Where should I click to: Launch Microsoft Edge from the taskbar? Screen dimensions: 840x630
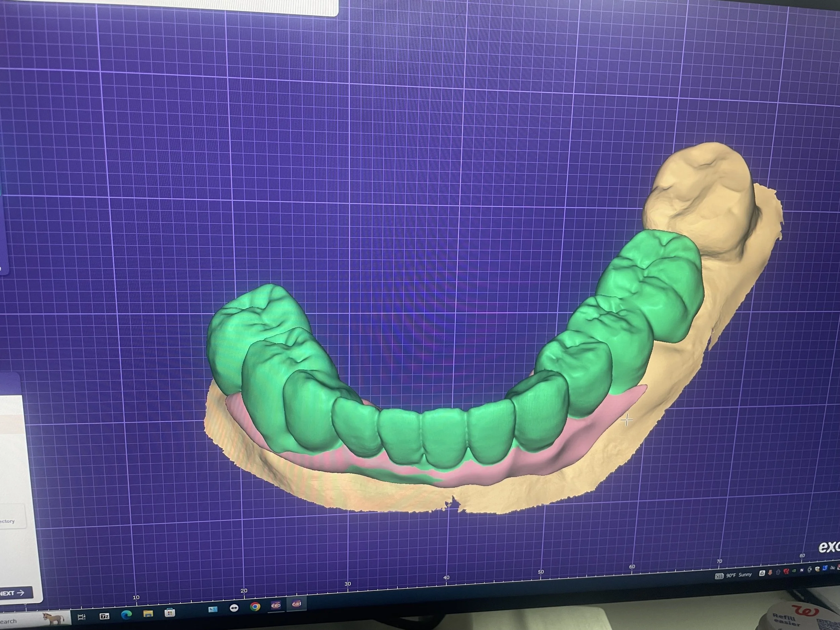click(x=126, y=615)
